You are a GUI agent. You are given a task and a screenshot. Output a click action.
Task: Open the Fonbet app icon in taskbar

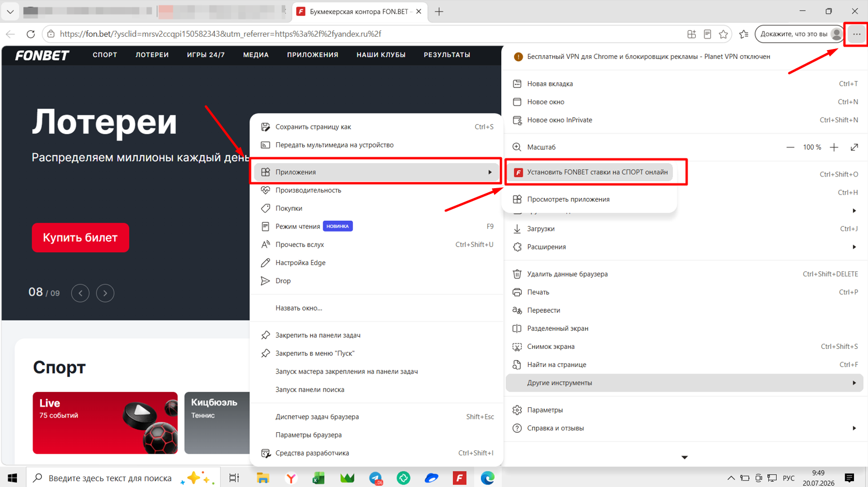pos(459,478)
